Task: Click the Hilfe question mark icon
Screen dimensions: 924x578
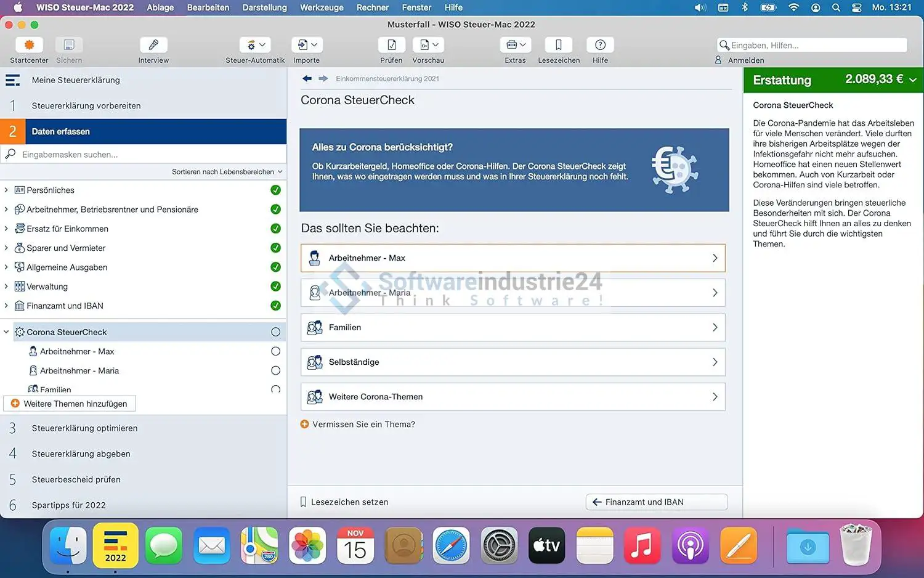Action: [600, 46]
